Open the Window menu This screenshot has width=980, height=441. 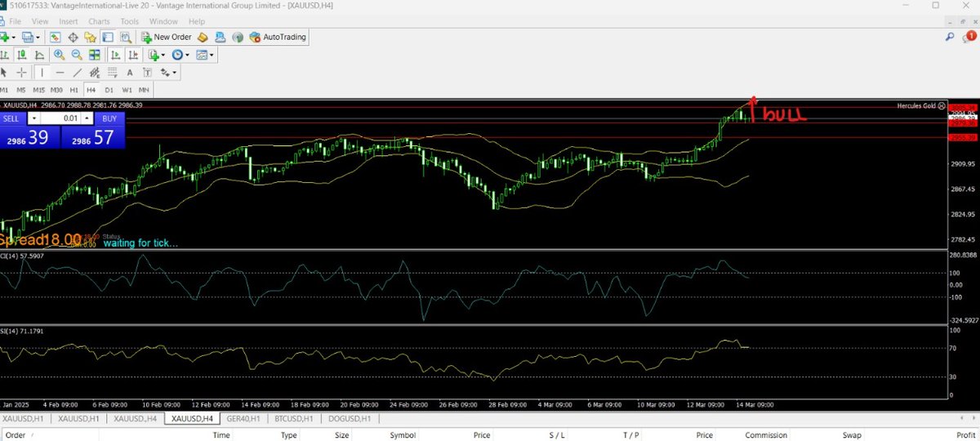click(163, 21)
